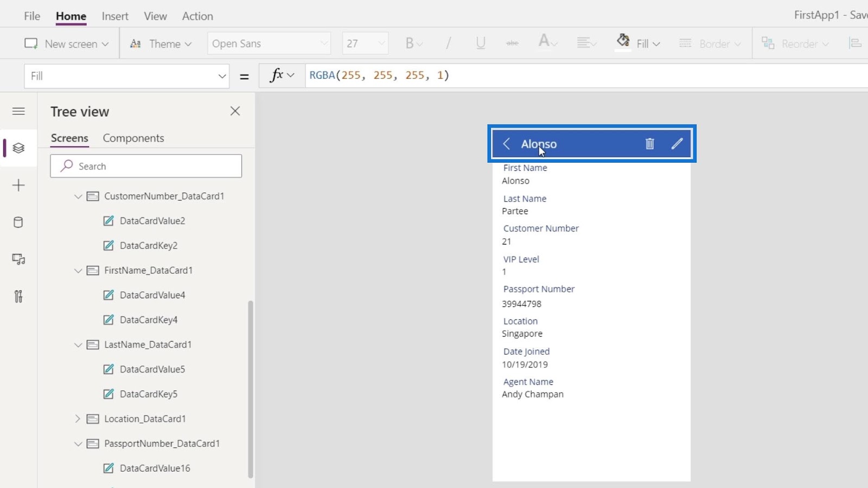Switch to the Action tab
Image resolution: width=868 pixels, height=488 pixels.
coord(197,16)
